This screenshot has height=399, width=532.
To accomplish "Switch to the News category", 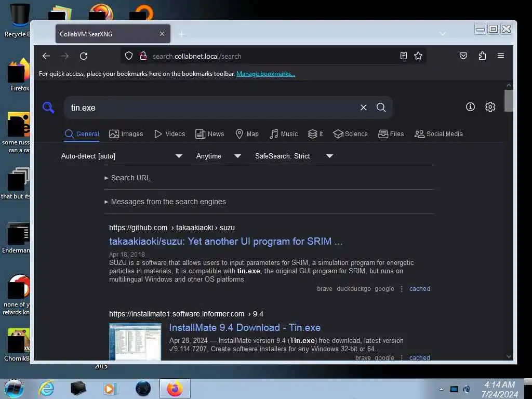I will click(210, 134).
